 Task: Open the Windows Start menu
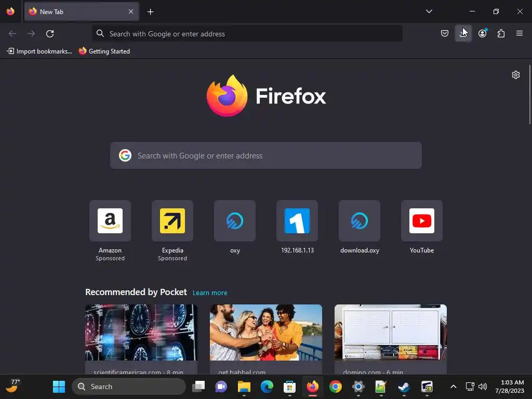(x=59, y=387)
